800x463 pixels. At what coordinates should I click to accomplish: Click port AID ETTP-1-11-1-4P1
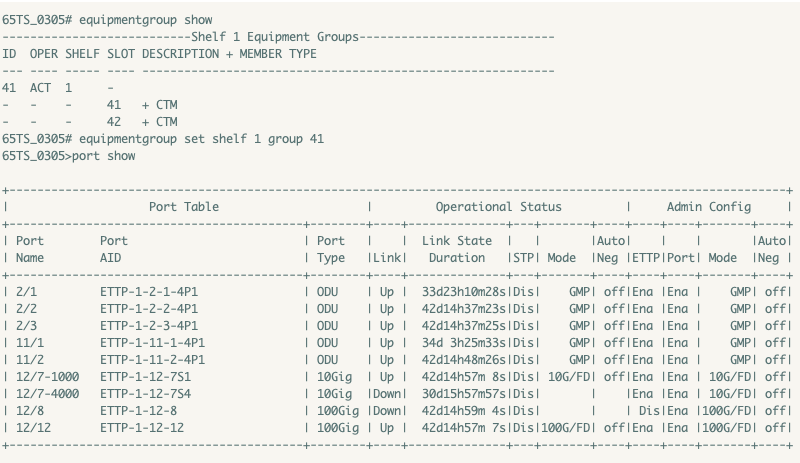[x=153, y=342]
